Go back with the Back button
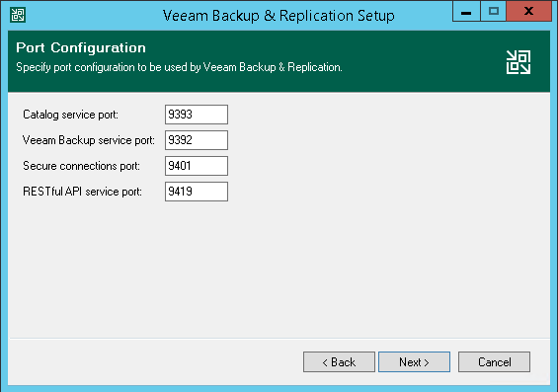558x392 pixels. point(339,362)
